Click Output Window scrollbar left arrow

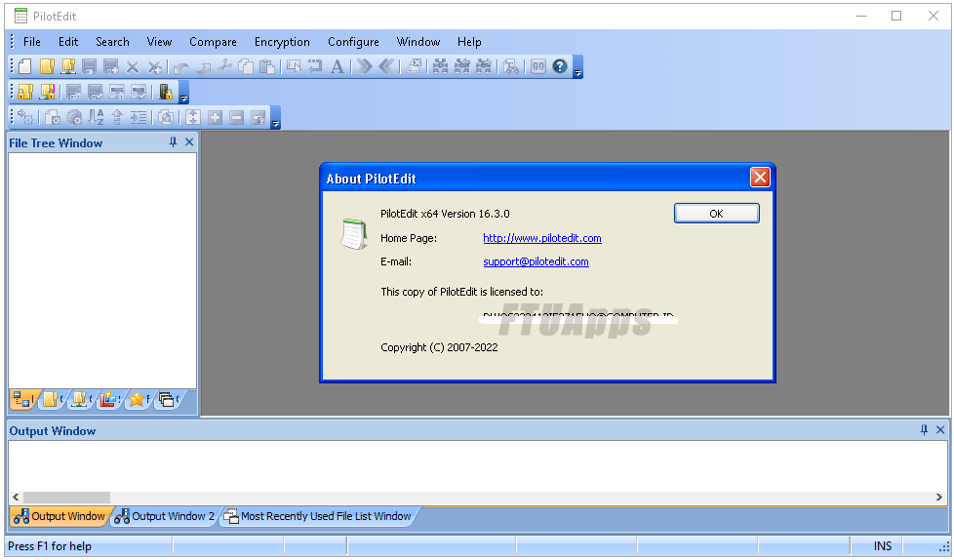coord(16,498)
